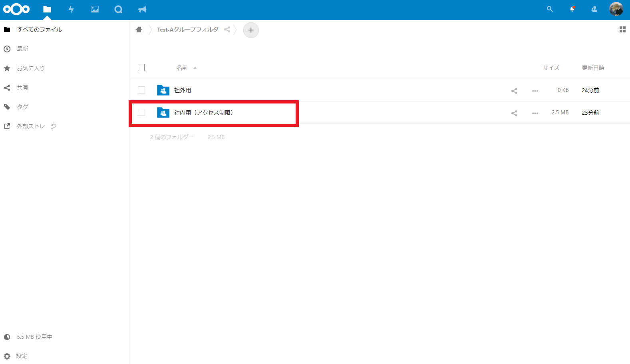Click the Test-Aグループフォルダ breadcrumb
The height and width of the screenshot is (364, 630).
(188, 30)
